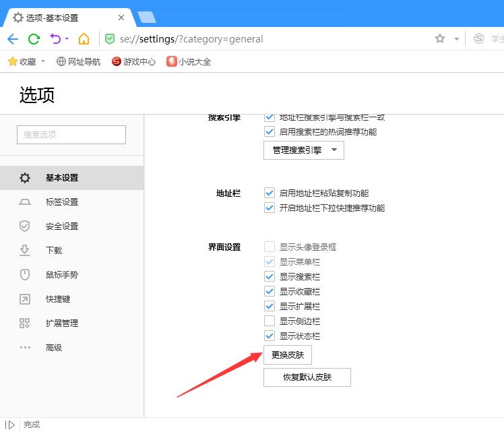Image resolution: width=504 pixels, height=432 pixels.
Task: Uncheck 显示状态栏 checkbox
Action: coord(270,336)
